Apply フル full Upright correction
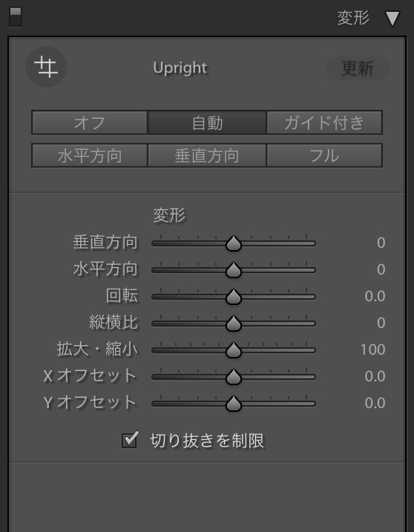The image size is (414, 532). click(x=324, y=155)
